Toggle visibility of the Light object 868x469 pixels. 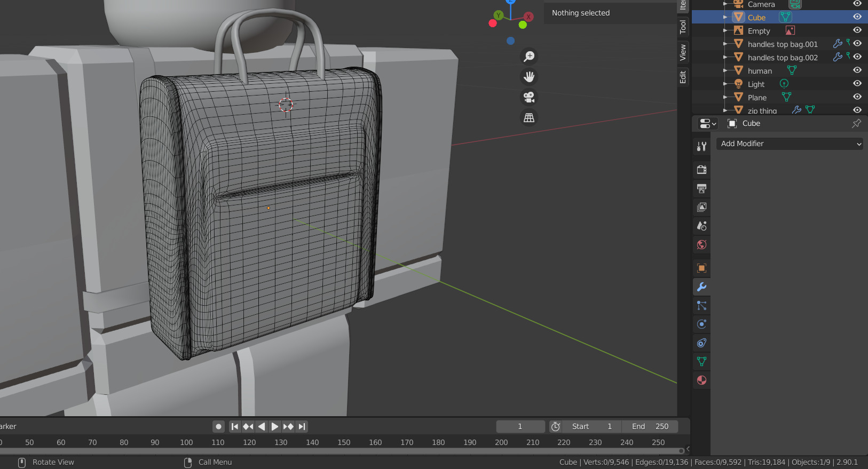(x=857, y=84)
